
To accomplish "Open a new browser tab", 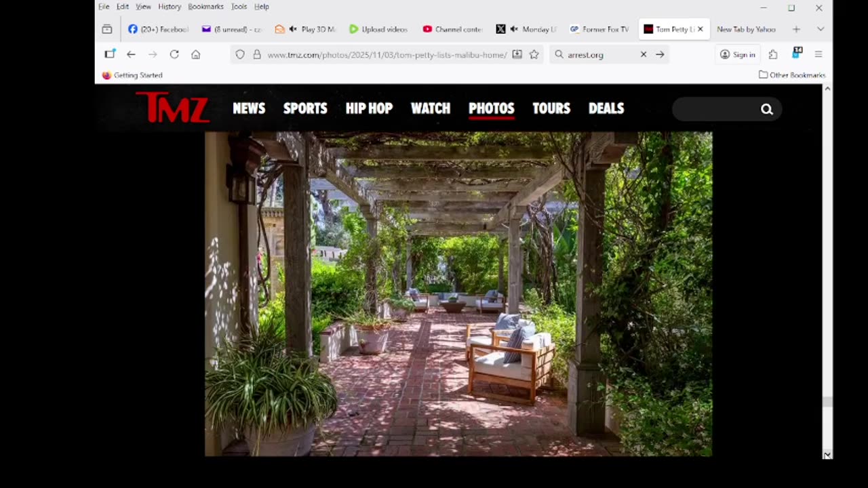I will [x=796, y=29].
